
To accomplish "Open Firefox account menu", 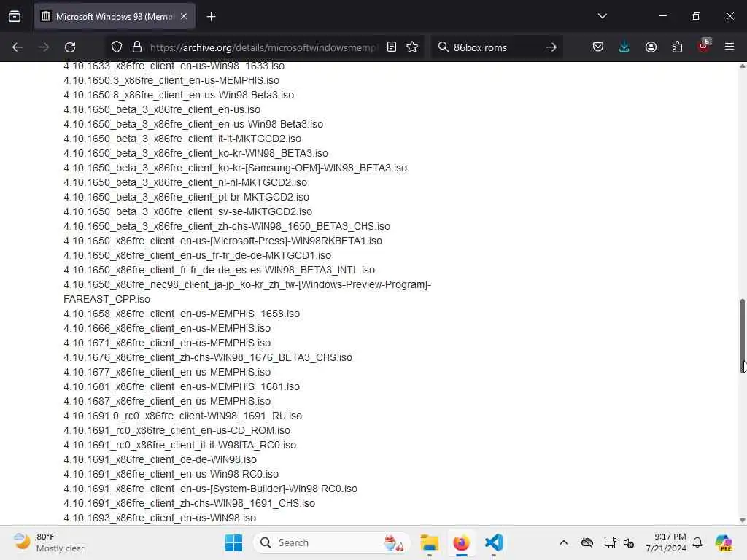I will (x=651, y=47).
